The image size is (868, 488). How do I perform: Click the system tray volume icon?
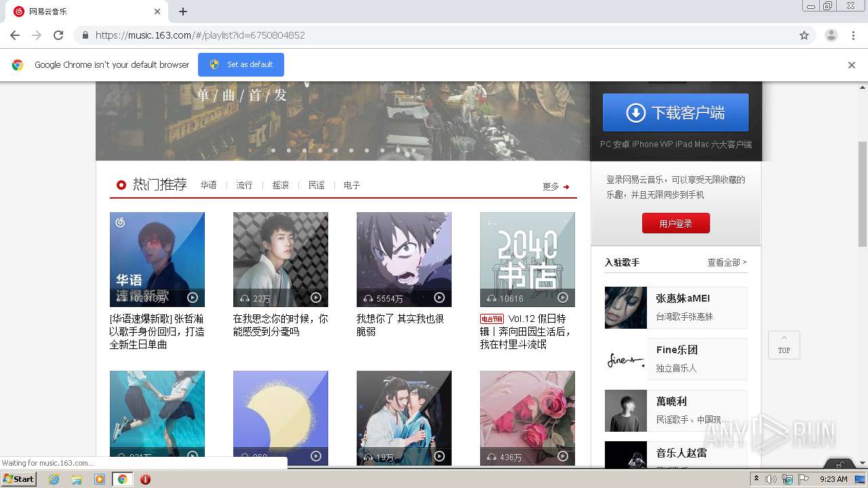point(771,479)
